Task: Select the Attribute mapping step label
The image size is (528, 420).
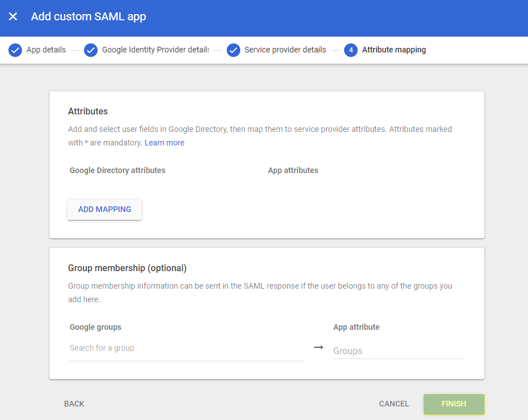Action: tap(394, 50)
